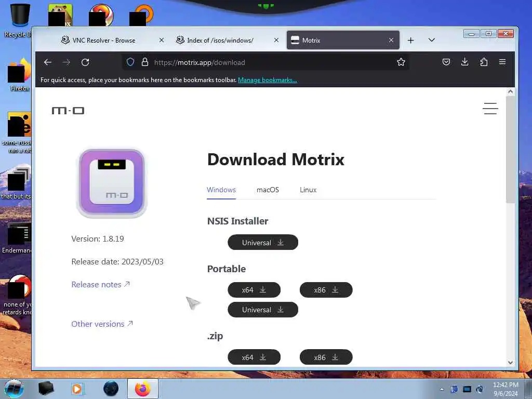Image resolution: width=532 pixels, height=399 pixels.
Task: Download the Portable x86 build
Action: point(326,290)
